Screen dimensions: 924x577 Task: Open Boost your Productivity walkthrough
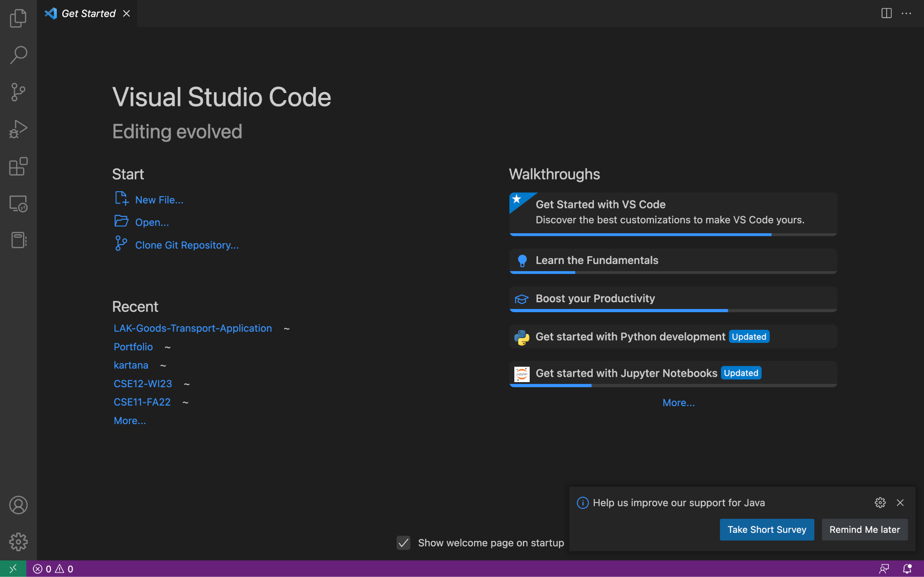(673, 299)
